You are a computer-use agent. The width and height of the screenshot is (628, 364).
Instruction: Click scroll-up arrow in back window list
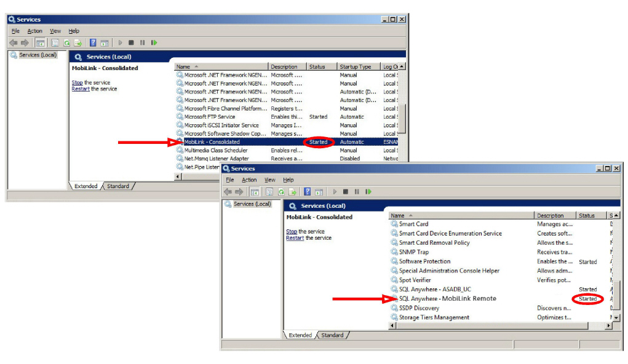(x=402, y=66)
